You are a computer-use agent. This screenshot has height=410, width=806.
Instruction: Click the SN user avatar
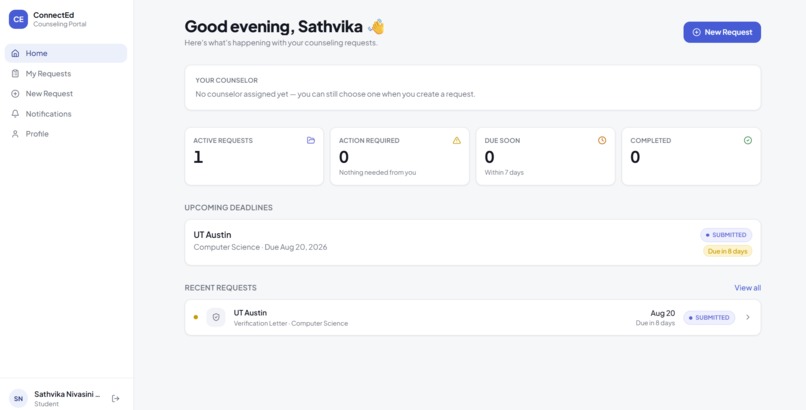(x=19, y=398)
